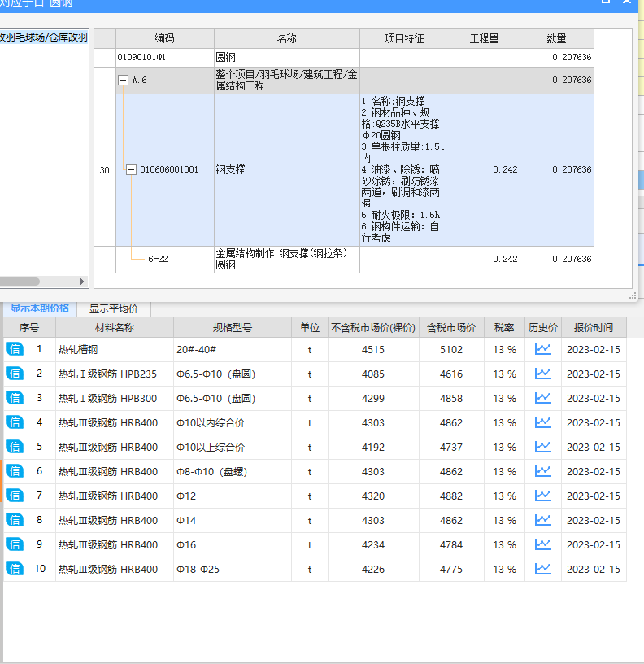
Task: Click tax-included price 5102
Action: 451,350
